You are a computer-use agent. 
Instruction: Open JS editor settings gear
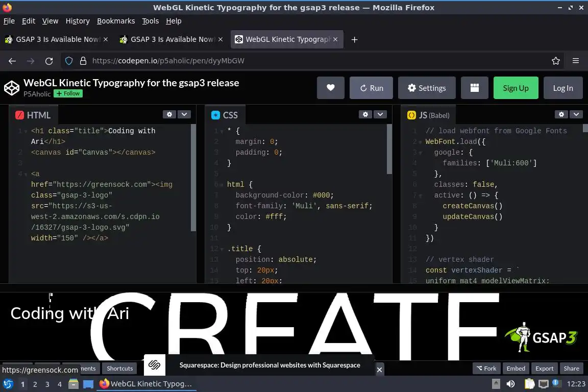click(561, 114)
